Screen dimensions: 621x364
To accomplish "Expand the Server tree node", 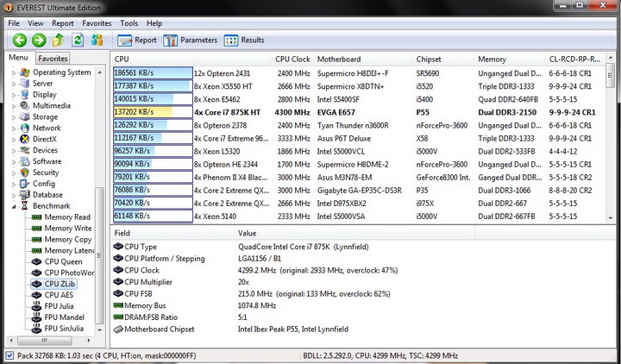I will [14, 84].
